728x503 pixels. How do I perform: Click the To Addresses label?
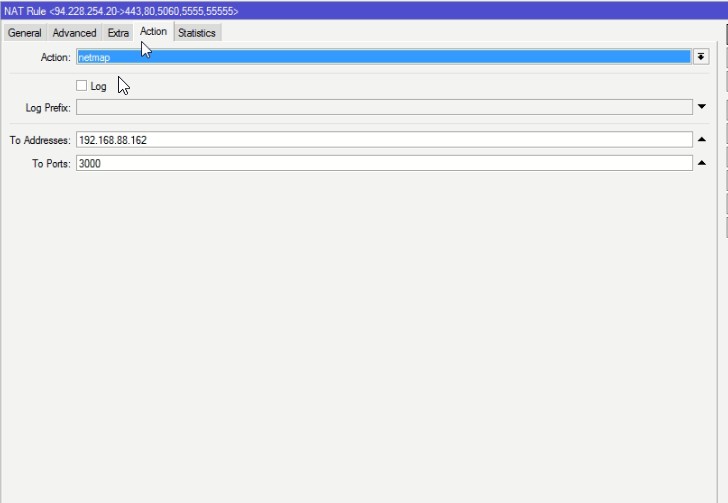point(40,140)
